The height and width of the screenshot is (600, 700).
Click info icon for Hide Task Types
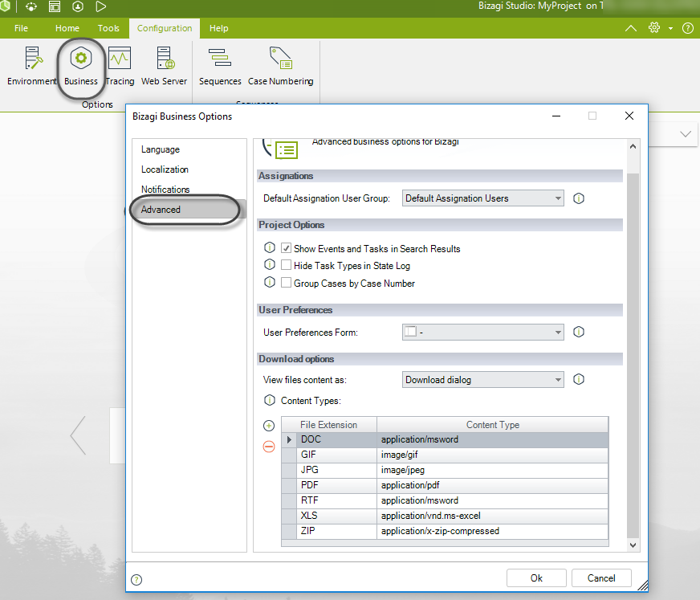(x=270, y=264)
